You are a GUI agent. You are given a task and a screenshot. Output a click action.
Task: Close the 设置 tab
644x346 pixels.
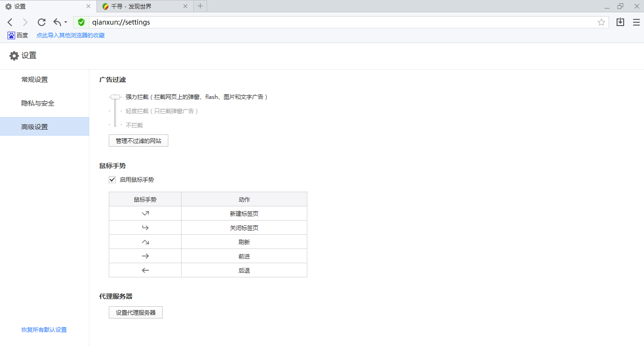88,6
